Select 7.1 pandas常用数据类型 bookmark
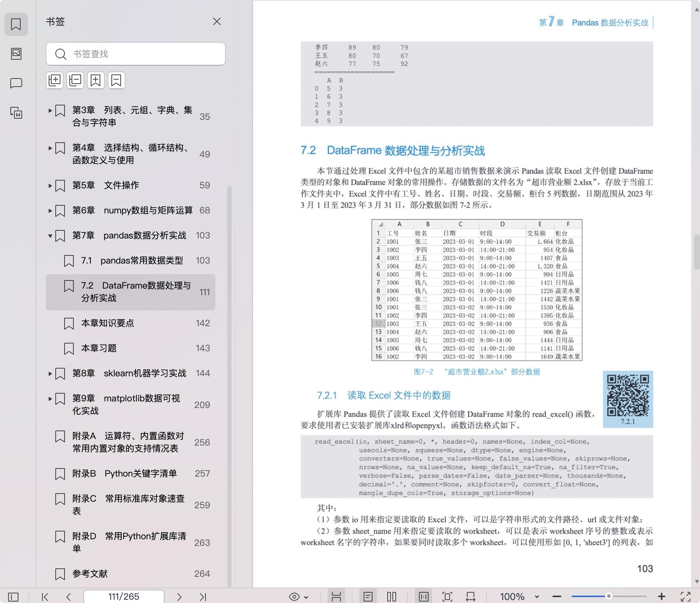Viewport: 700px width, 603px height. click(x=131, y=261)
